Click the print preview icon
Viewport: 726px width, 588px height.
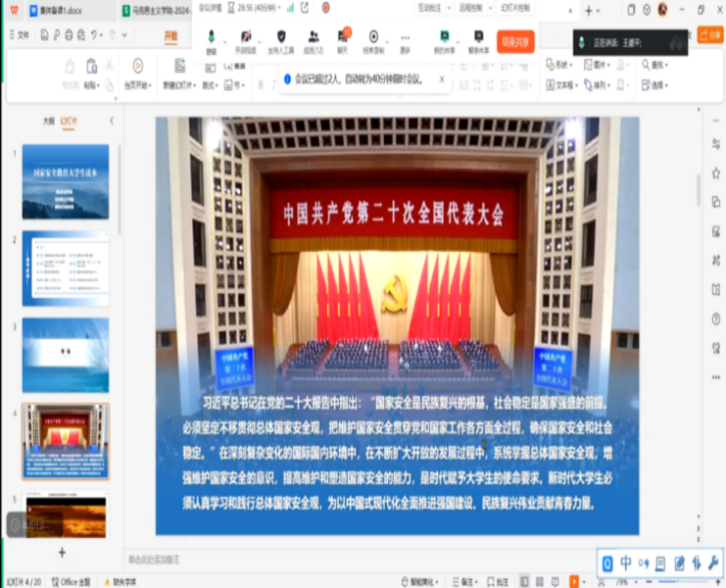[81, 35]
